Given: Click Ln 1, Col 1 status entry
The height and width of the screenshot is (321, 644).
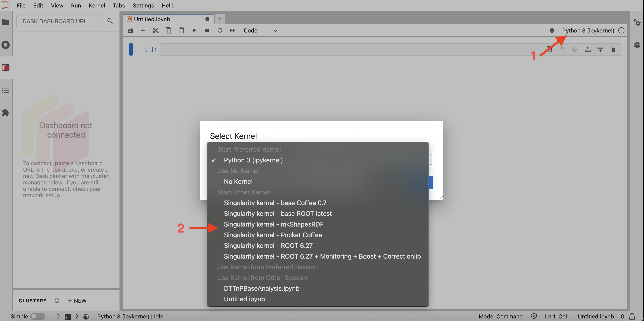Looking at the screenshot, I should (x=558, y=317).
